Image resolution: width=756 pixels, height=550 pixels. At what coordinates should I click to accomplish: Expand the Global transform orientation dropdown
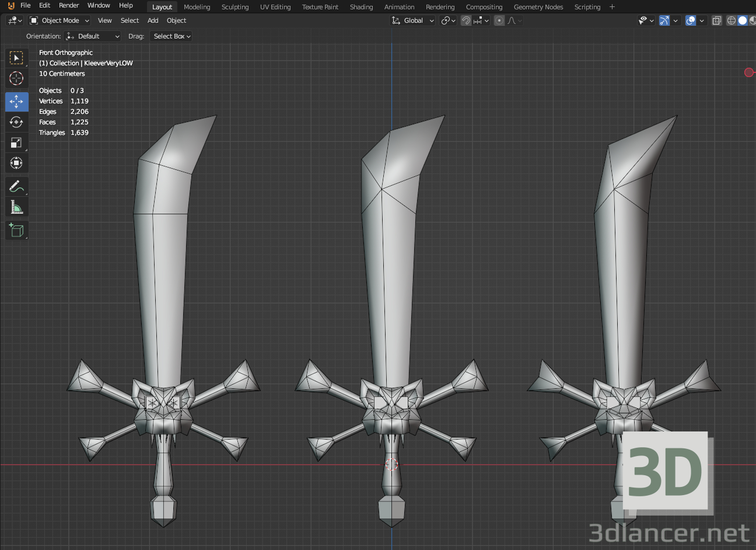click(413, 20)
